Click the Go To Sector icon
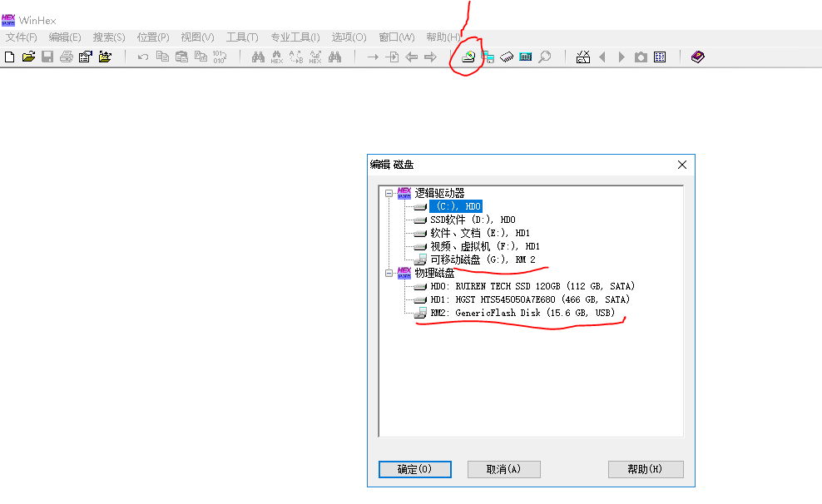The image size is (822, 504). point(392,57)
